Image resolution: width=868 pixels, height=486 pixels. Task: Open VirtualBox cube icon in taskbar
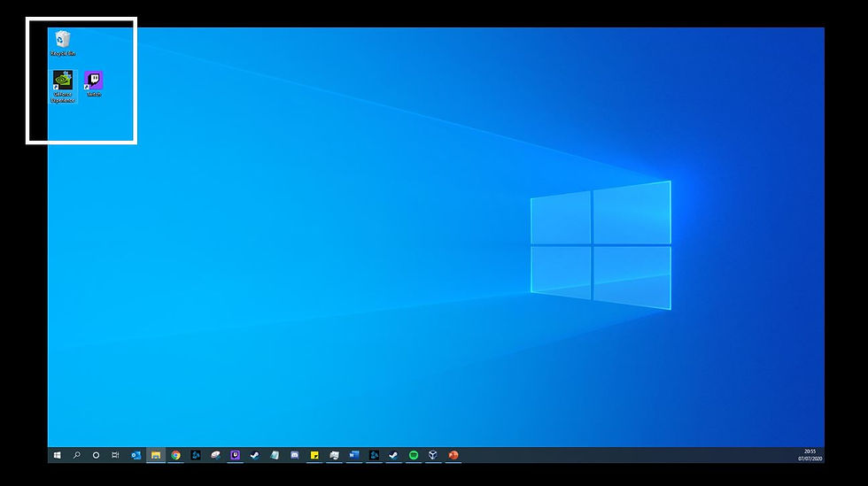433,455
